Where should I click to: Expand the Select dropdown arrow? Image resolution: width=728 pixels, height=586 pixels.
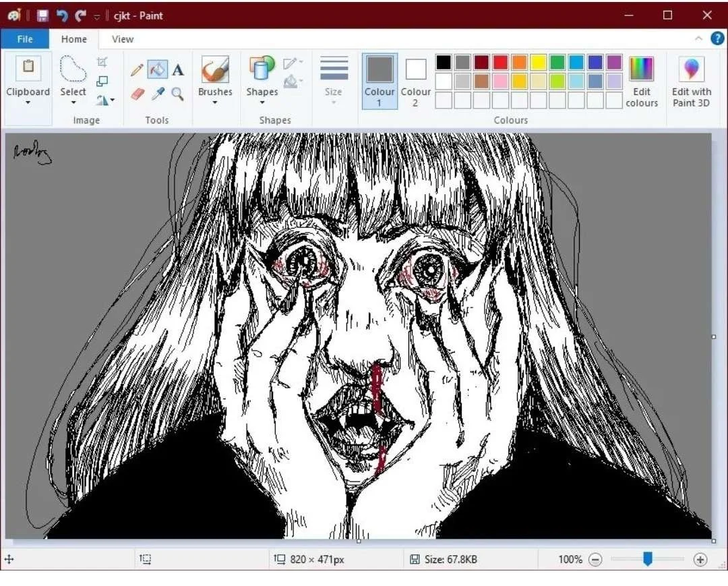click(73, 103)
